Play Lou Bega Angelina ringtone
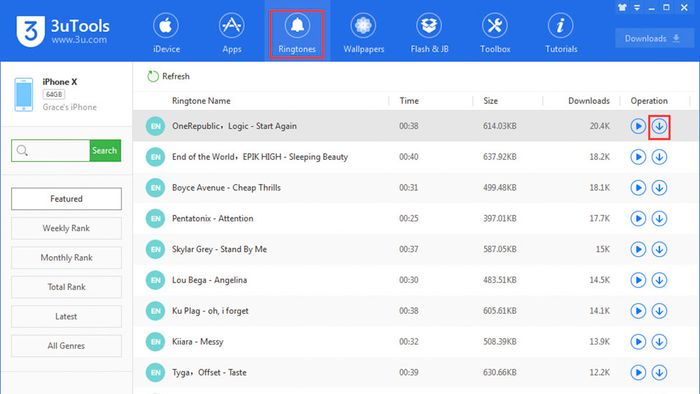This screenshot has width=700, height=394. (x=638, y=280)
